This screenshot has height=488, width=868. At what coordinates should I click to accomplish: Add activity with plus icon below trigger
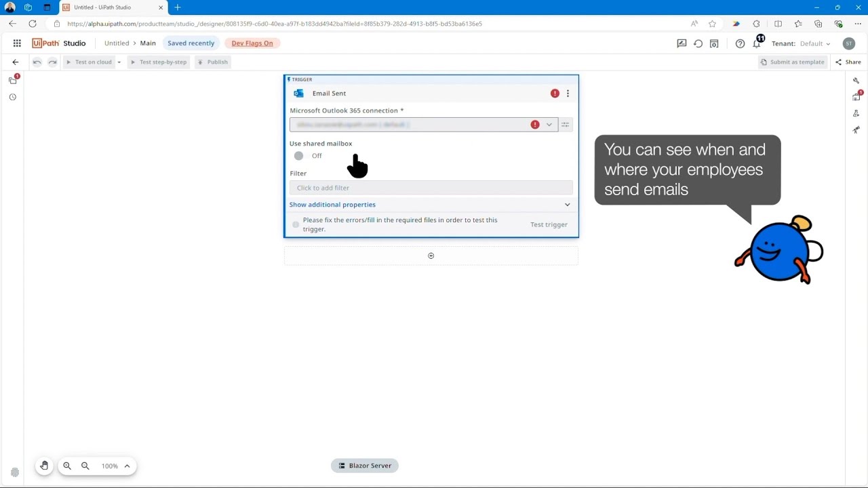[x=431, y=256]
